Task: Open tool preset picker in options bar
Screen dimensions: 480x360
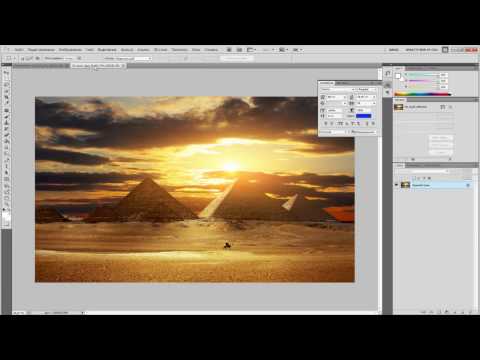Action: click(x=10, y=58)
